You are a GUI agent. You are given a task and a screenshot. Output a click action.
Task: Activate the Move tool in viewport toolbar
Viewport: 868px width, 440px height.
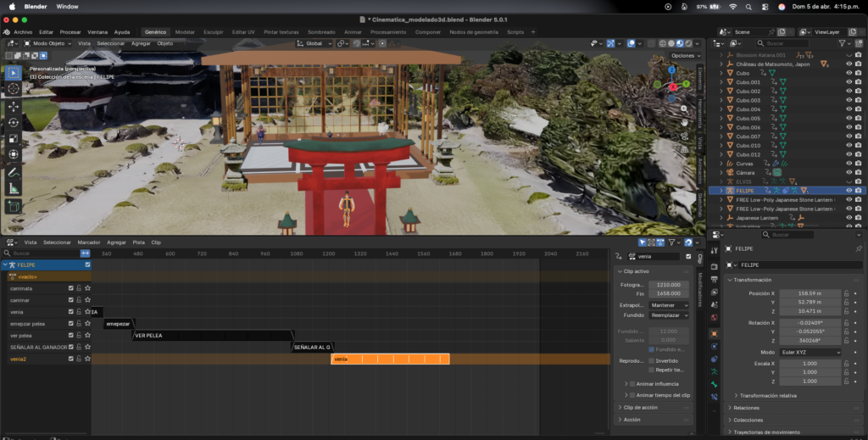tap(14, 107)
